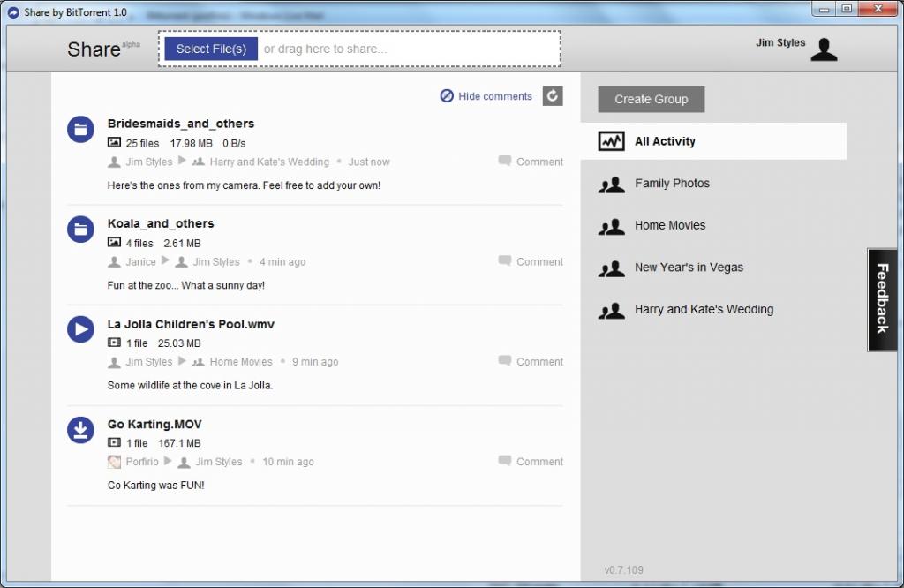904x588 pixels.
Task: Click the '4 min ago' timestamp
Action: 282,261
